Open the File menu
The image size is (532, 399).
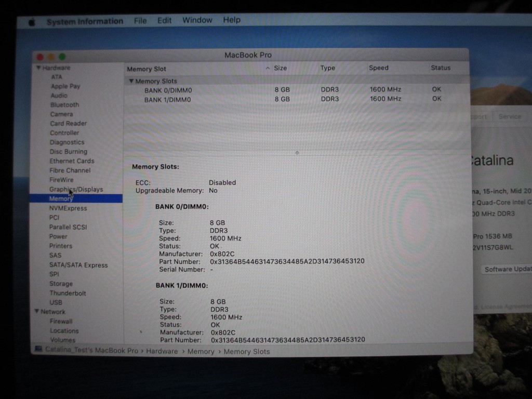(140, 21)
